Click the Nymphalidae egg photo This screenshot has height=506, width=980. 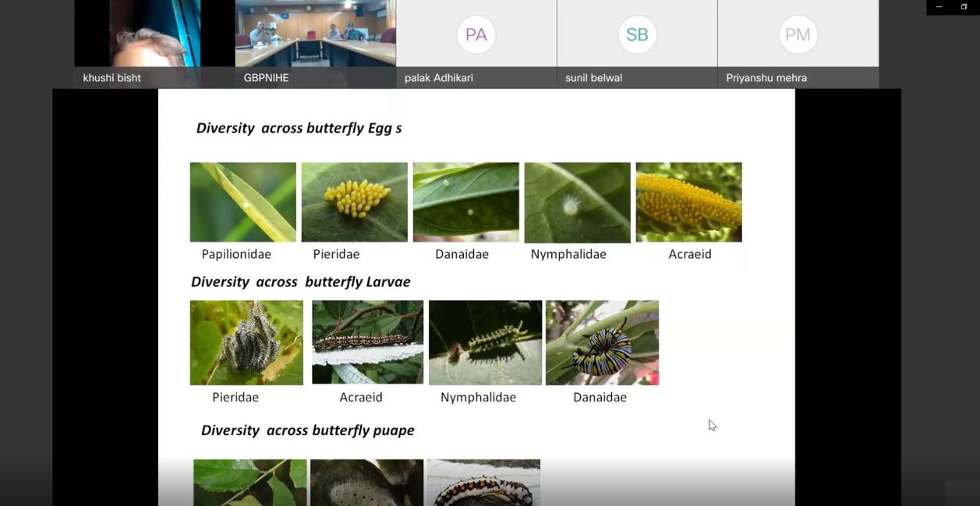(x=577, y=202)
